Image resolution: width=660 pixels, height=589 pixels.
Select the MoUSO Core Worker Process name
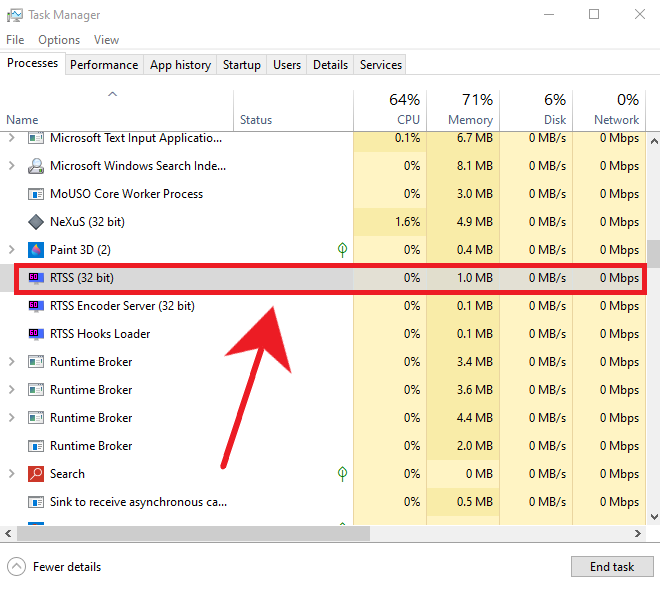pyautogui.click(x=126, y=194)
